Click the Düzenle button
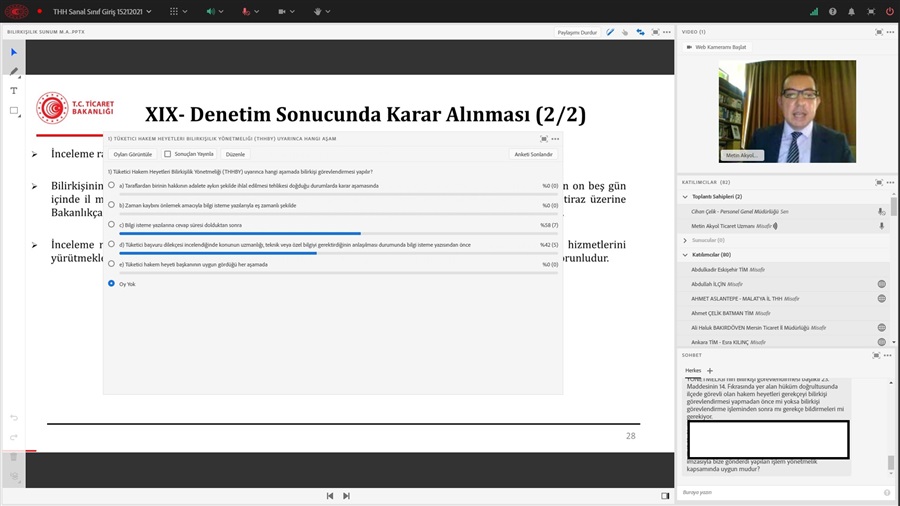This screenshot has height=506, width=900. point(235,154)
